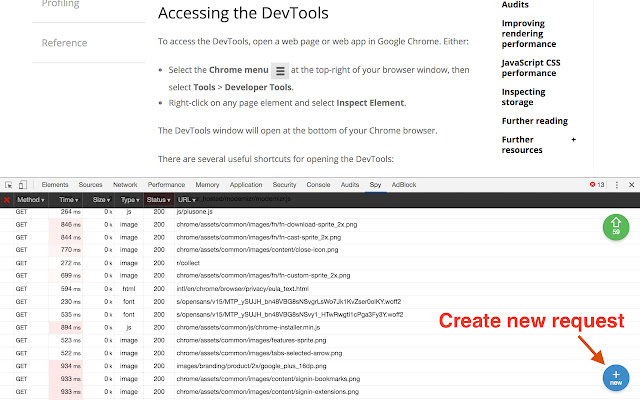Switch to the Performance tab
Viewport: 640px width, 400px height.
166,184
